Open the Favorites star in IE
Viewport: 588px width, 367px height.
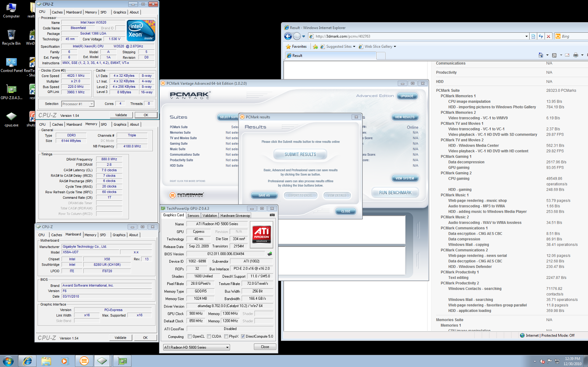(x=296, y=46)
